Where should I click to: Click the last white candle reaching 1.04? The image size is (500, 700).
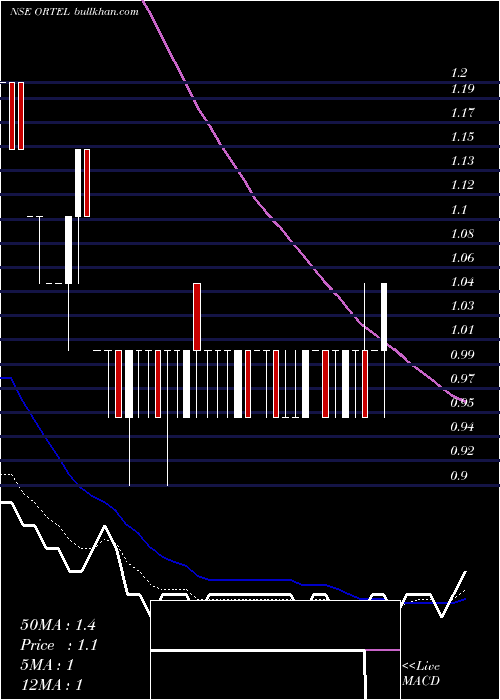[x=384, y=317]
